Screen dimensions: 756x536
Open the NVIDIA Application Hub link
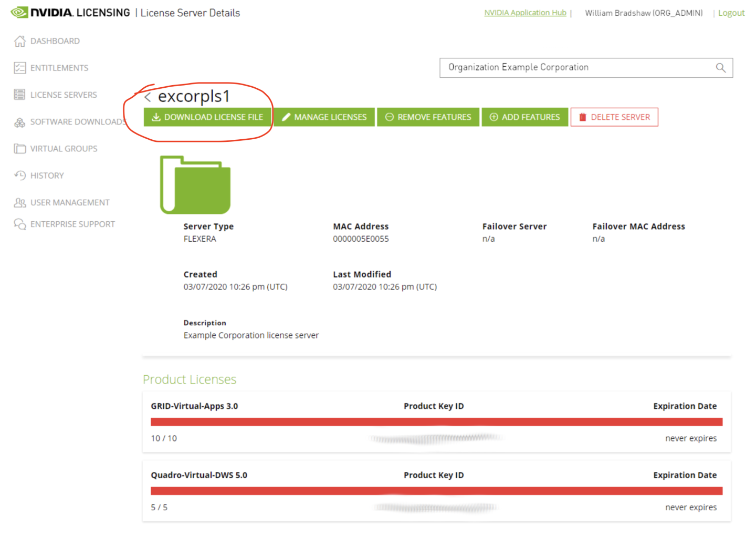pyautogui.click(x=525, y=13)
